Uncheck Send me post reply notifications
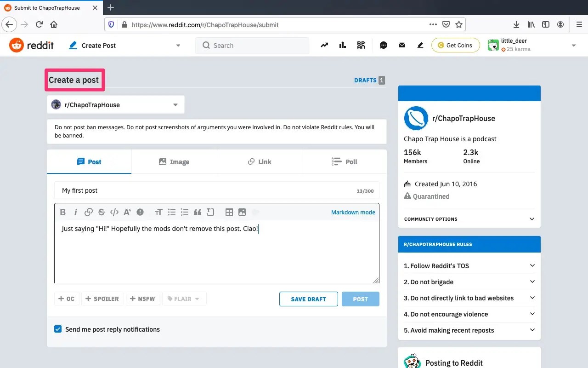The image size is (588, 368). coord(58,329)
